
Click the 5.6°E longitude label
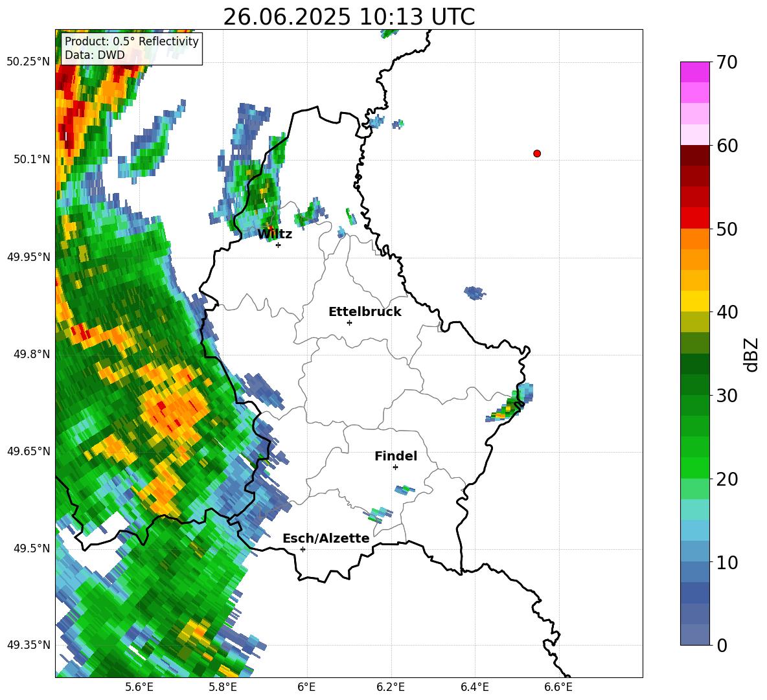click(139, 687)
